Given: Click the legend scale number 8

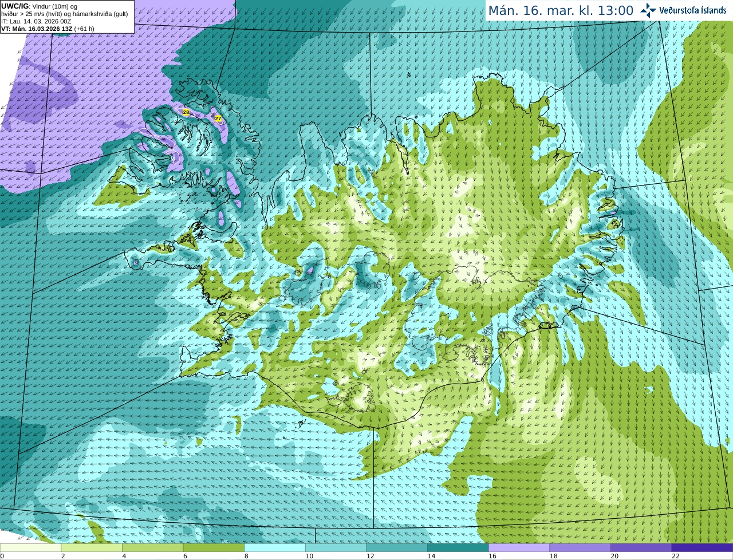Looking at the screenshot, I should [x=246, y=556].
